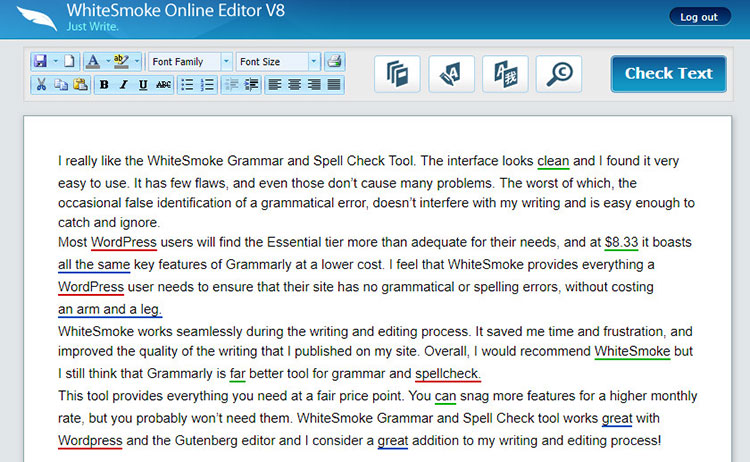Decrease the paragraph indent
This screenshot has height=462, width=750.
pos(232,85)
